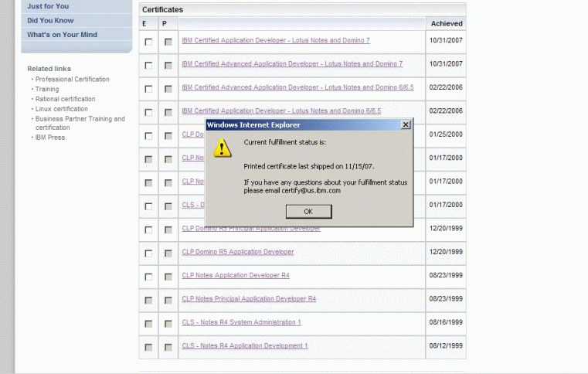Check E box for Application Developer Domino 6/6.5

[x=148, y=113]
